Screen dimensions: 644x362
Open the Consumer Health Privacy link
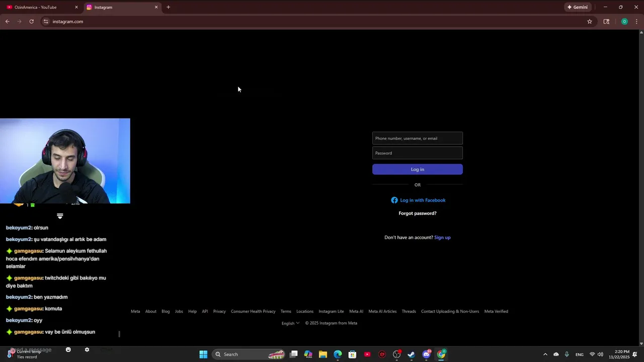pyautogui.click(x=253, y=311)
